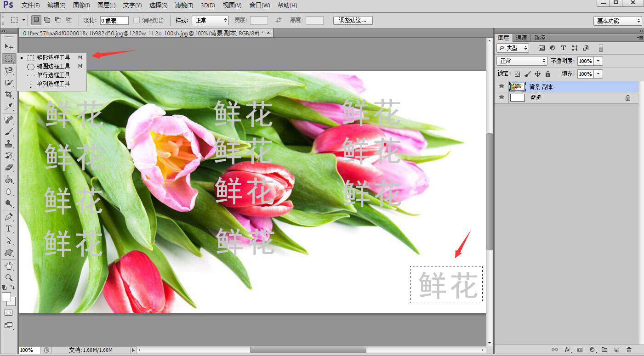Select the Horizontal Type tool
Image resolution: width=644 pixels, height=356 pixels.
[8, 229]
